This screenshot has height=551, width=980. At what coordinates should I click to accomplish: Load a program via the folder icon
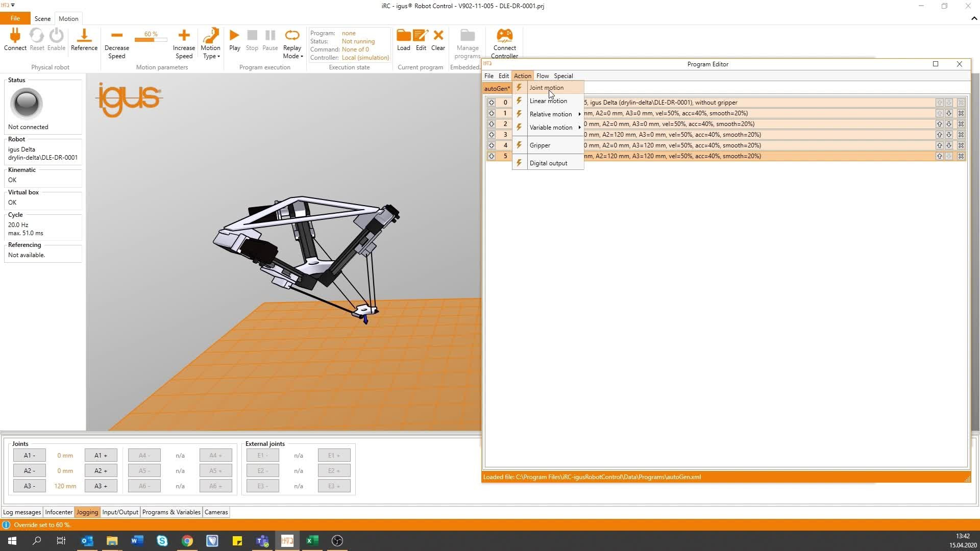[404, 35]
